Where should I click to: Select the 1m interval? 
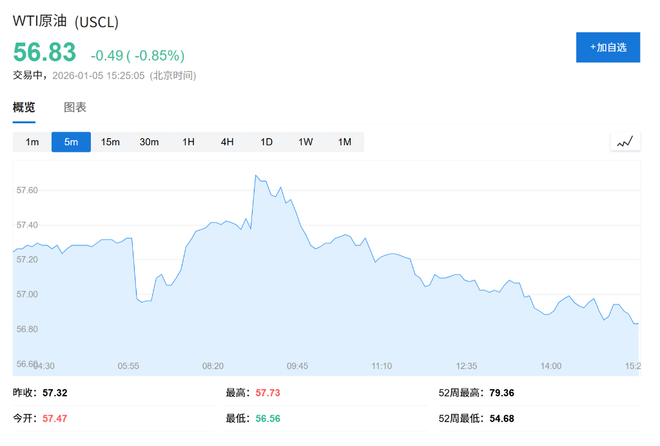(32, 142)
